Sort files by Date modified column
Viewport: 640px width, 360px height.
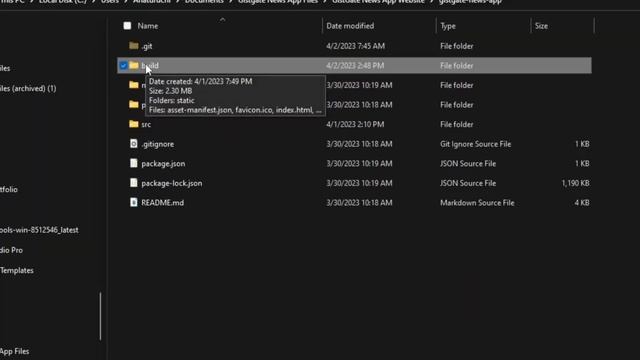click(x=350, y=26)
